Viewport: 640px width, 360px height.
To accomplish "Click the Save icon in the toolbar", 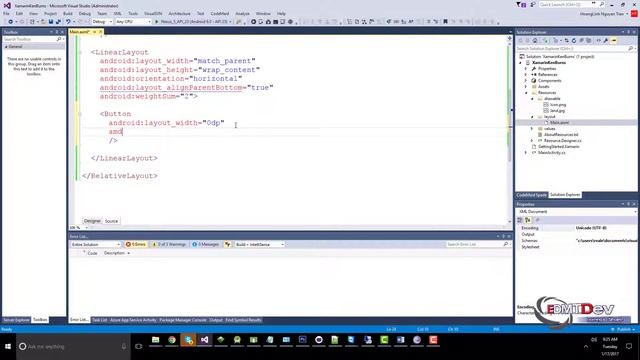I will click(51, 22).
